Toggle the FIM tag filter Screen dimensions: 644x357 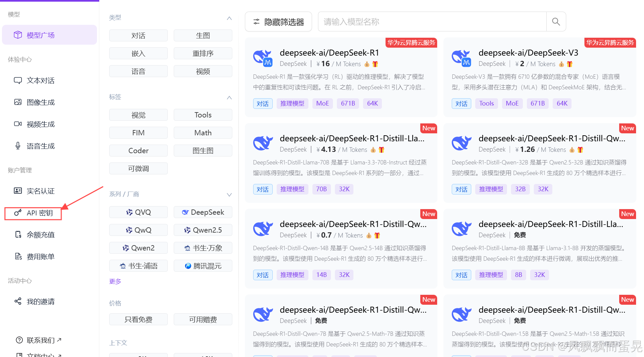(x=138, y=133)
